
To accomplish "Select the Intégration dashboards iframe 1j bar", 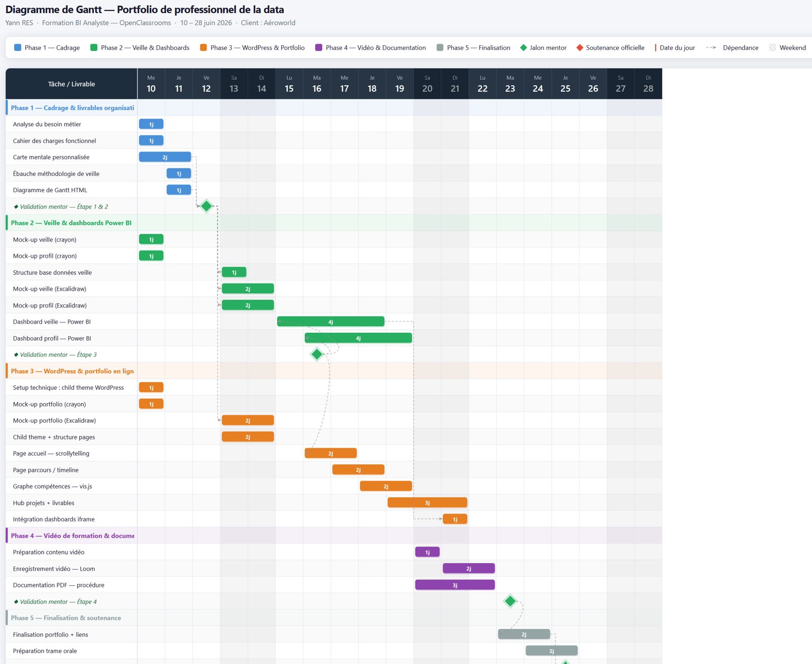I will pyautogui.click(x=455, y=519).
